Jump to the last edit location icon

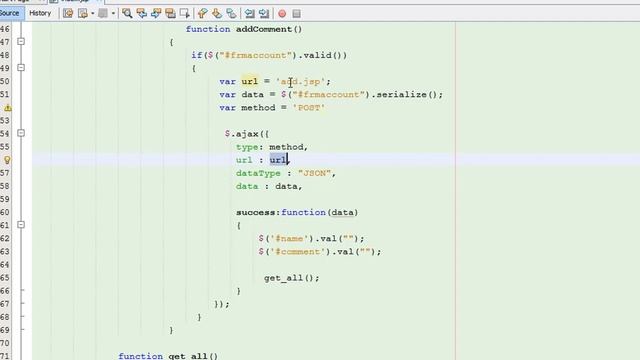tap(68, 13)
